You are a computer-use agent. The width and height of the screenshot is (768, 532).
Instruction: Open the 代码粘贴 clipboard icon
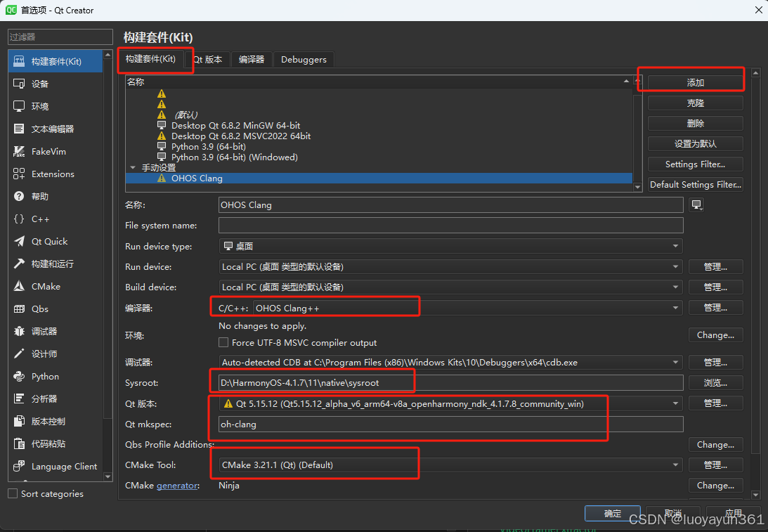click(19, 444)
